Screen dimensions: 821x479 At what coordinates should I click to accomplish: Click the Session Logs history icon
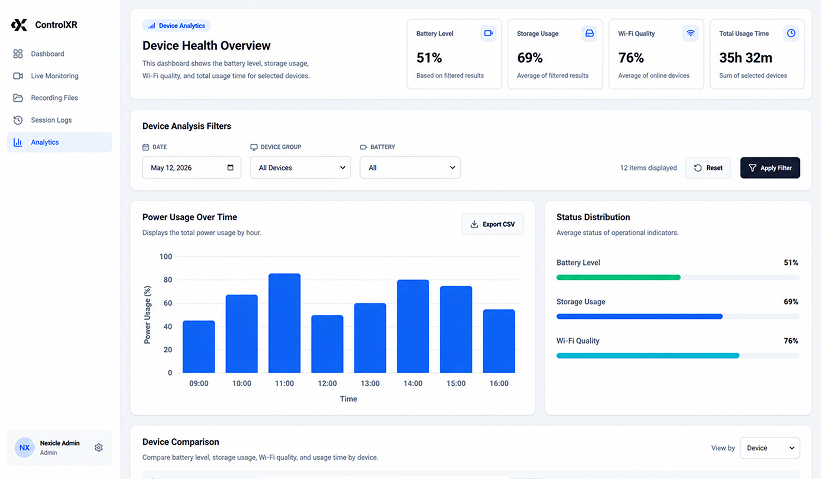click(18, 120)
